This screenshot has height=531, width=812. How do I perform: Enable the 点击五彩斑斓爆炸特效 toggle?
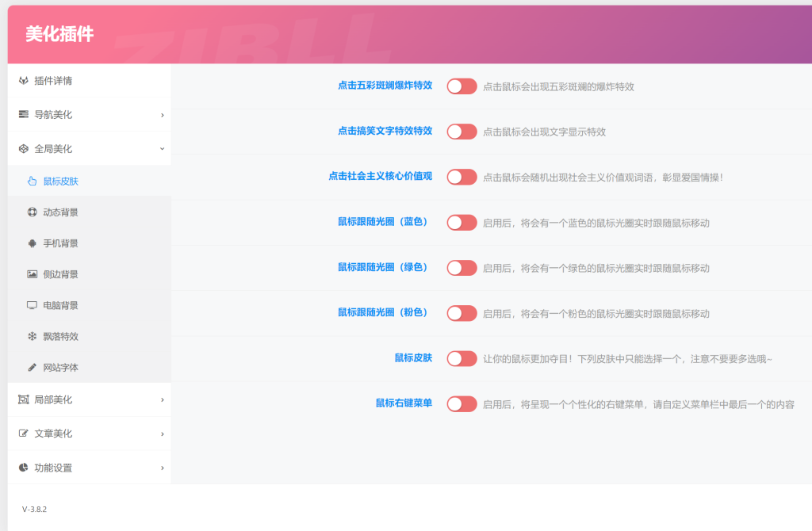(x=462, y=86)
